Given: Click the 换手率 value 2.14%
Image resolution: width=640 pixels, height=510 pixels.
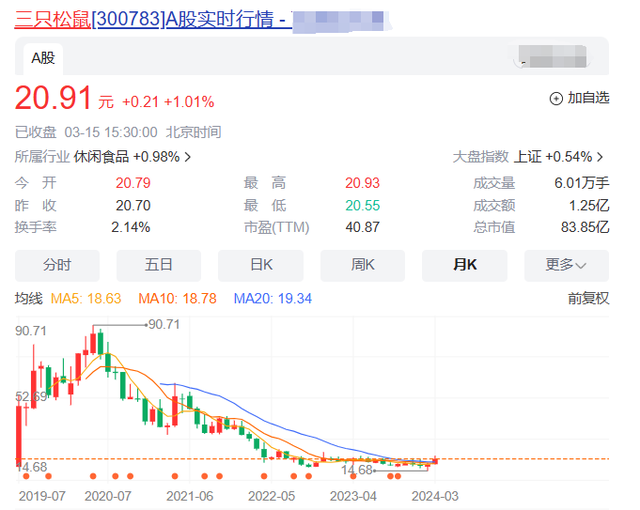Looking at the screenshot, I should 131,227.
